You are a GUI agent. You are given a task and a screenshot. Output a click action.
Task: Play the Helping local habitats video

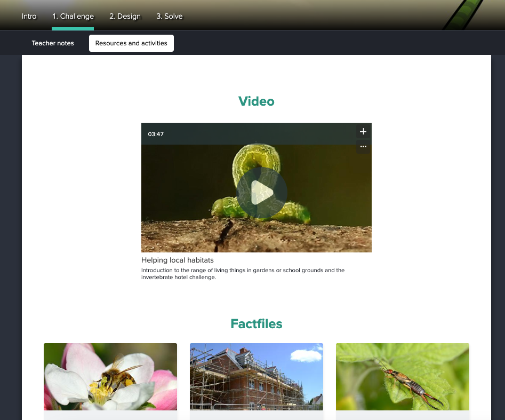[261, 193]
